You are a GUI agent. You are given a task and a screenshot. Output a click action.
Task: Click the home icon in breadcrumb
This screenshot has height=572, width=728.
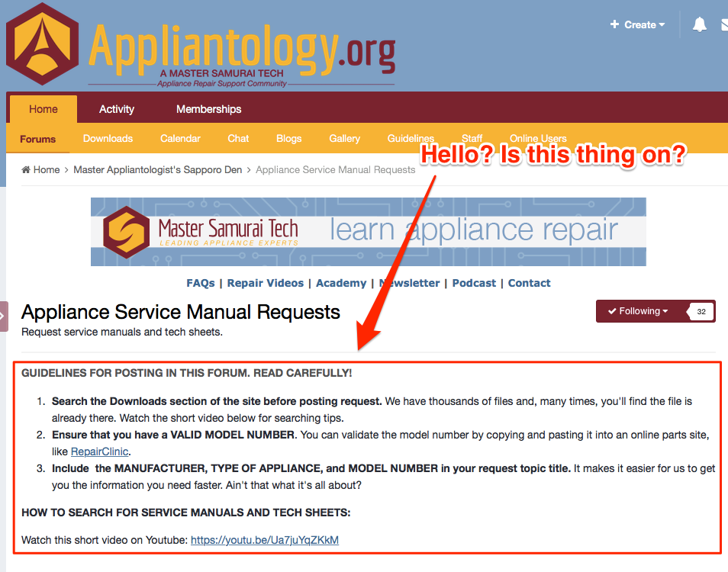(26, 170)
